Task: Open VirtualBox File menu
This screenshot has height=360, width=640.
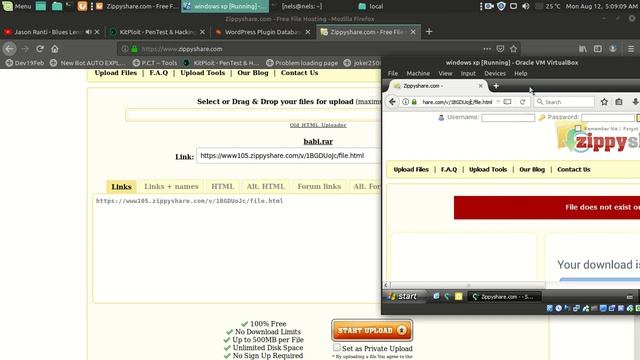Action: 393,73
